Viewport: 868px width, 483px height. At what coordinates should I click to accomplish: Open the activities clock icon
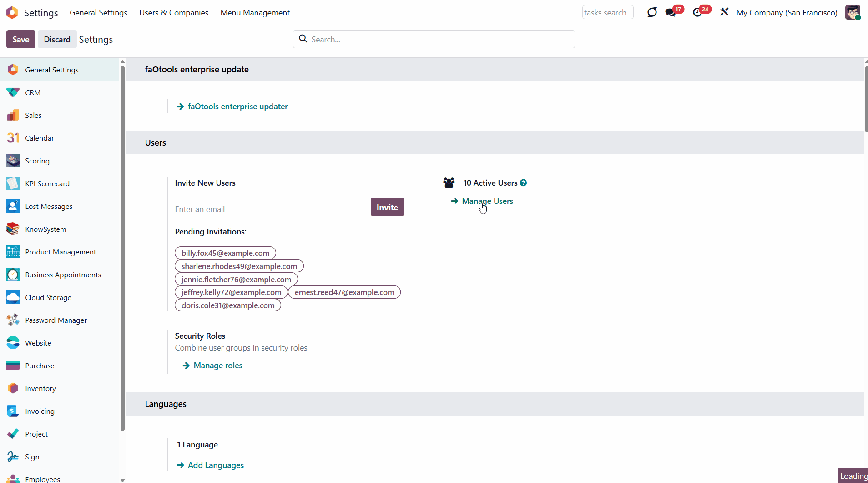(x=697, y=12)
